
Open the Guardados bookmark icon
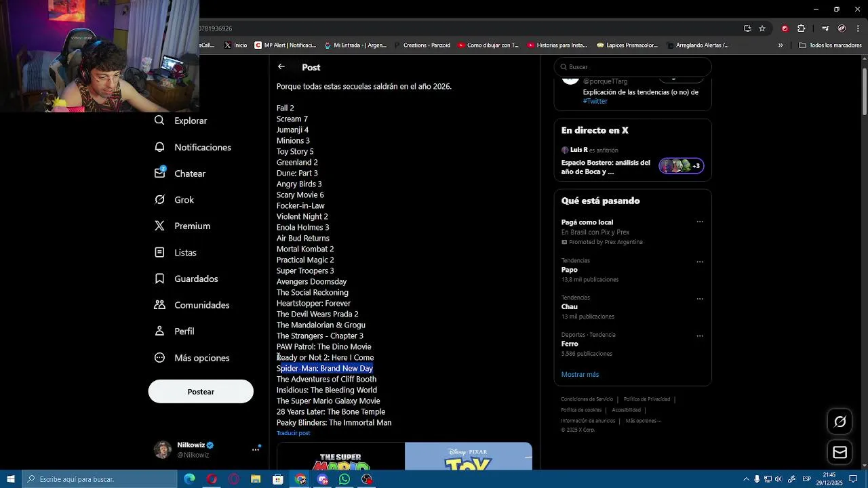[159, 279]
